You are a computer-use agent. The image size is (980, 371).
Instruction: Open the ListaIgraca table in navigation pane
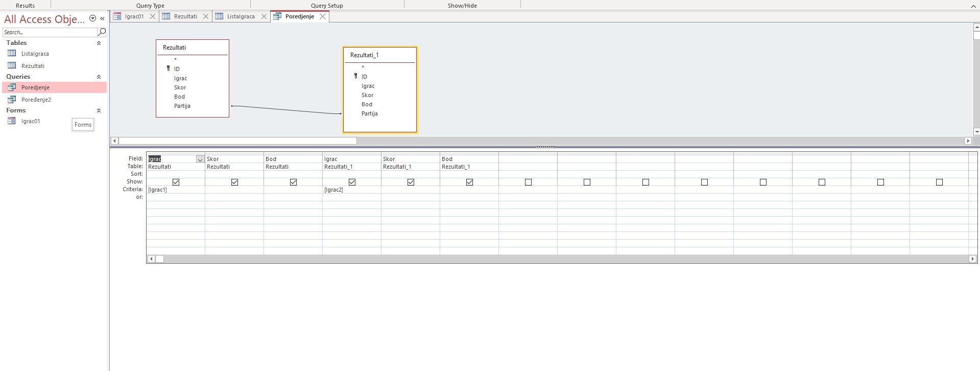(x=35, y=54)
